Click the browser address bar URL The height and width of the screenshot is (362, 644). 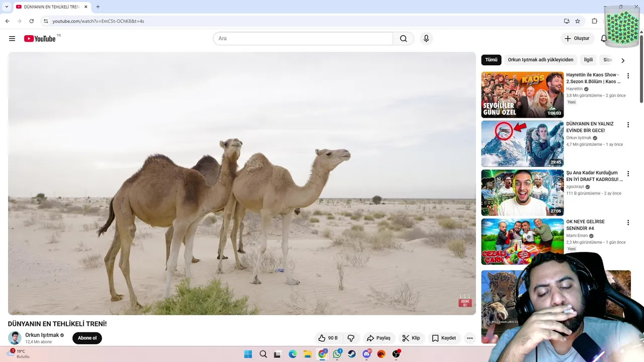(x=98, y=21)
